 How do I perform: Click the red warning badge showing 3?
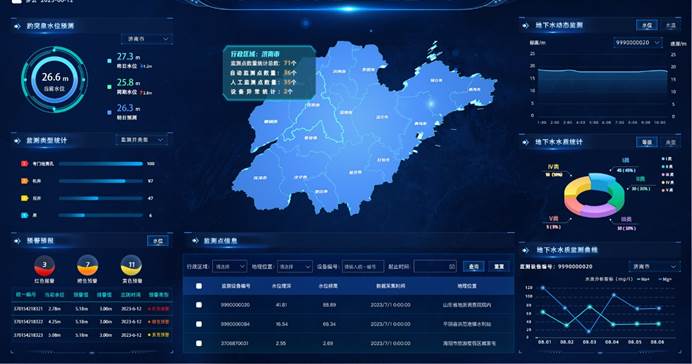click(44, 266)
